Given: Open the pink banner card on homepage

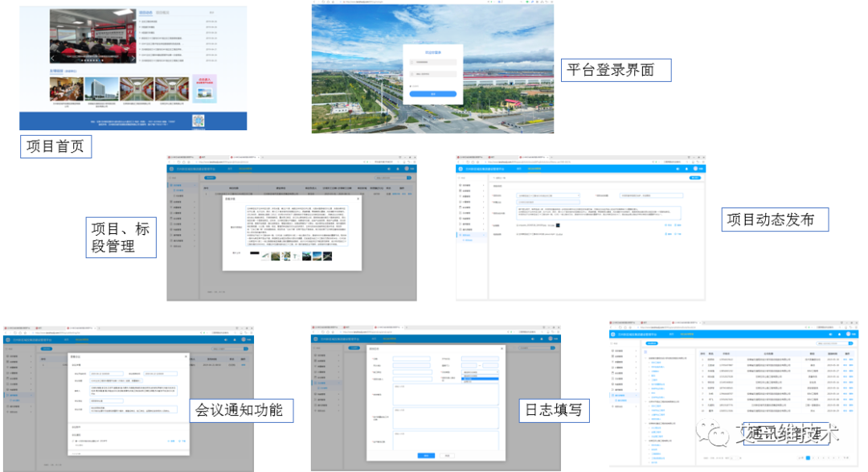Looking at the screenshot, I should (x=204, y=88).
